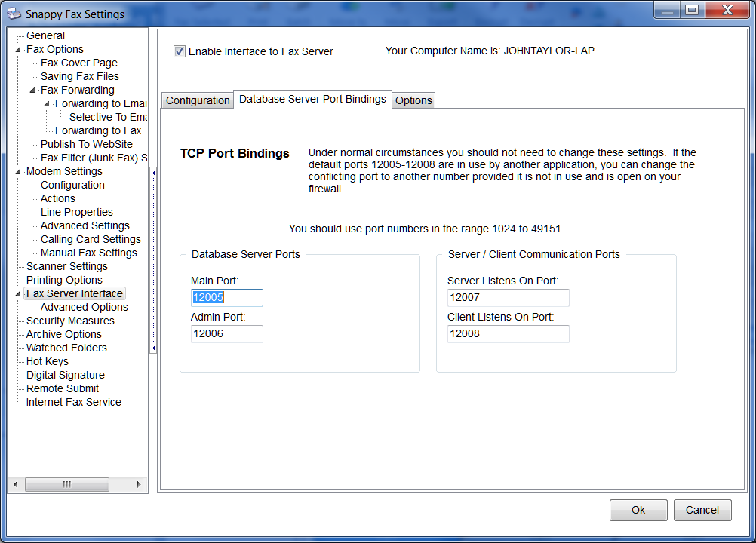Screen dimensions: 756x543
Task: Select Remote Submit tree item
Action: pos(62,388)
